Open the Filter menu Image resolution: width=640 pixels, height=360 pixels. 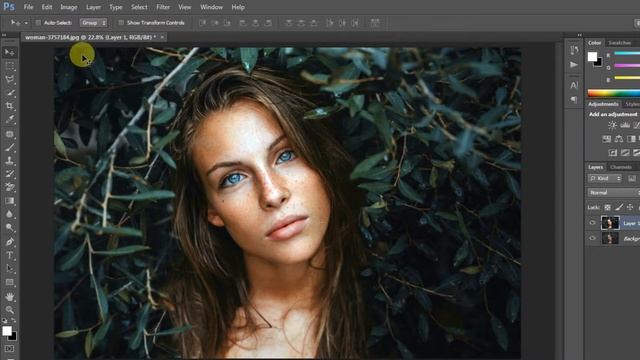pyautogui.click(x=163, y=7)
